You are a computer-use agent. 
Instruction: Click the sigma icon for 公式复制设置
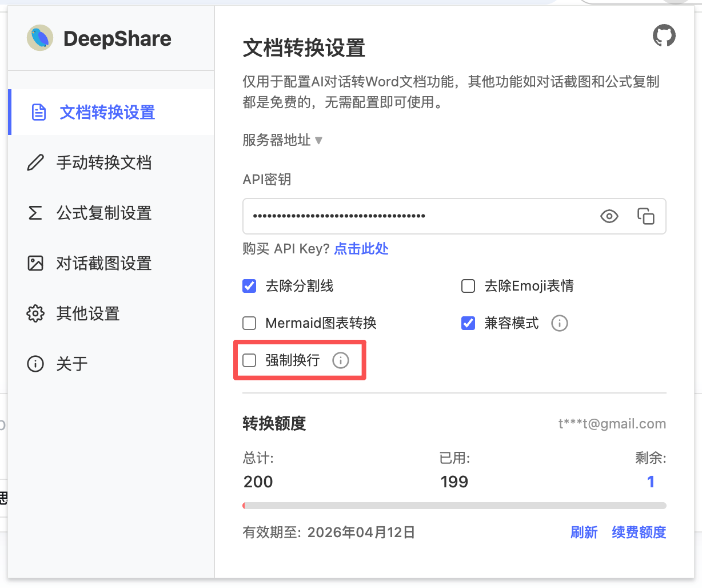(35, 213)
